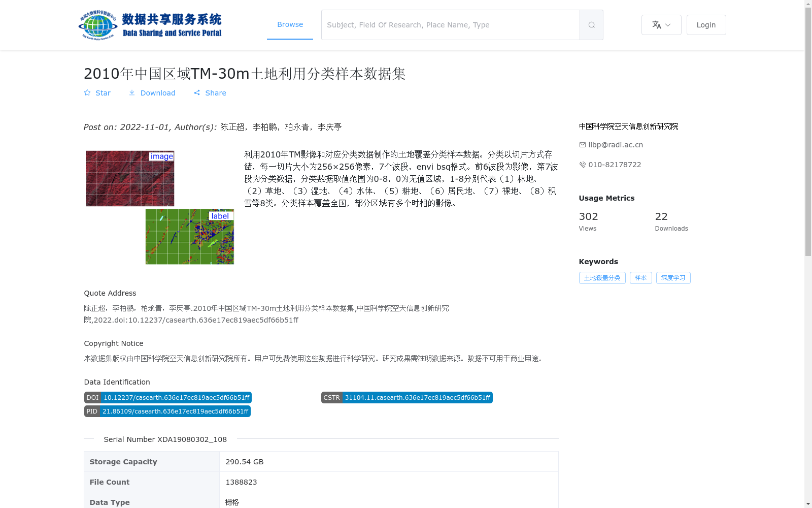This screenshot has height=508, width=812.
Task: Click the search magnifier icon
Action: (x=591, y=25)
